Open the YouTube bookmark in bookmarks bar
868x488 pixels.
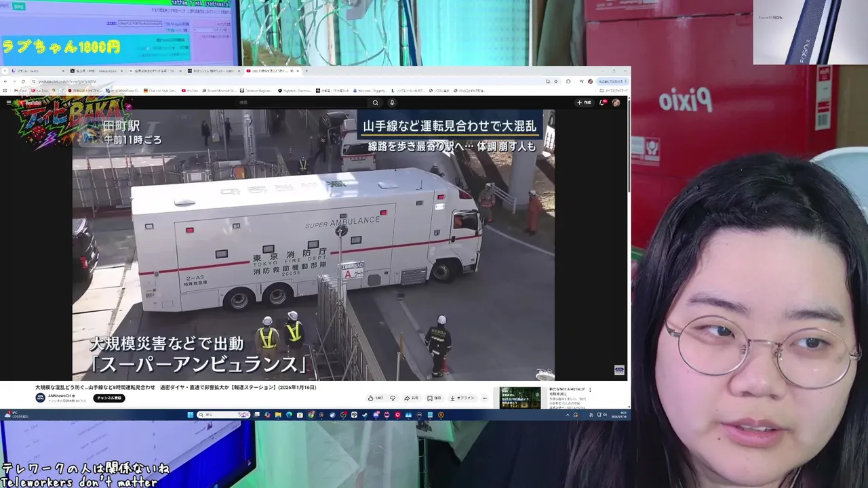pyautogui.click(x=190, y=90)
